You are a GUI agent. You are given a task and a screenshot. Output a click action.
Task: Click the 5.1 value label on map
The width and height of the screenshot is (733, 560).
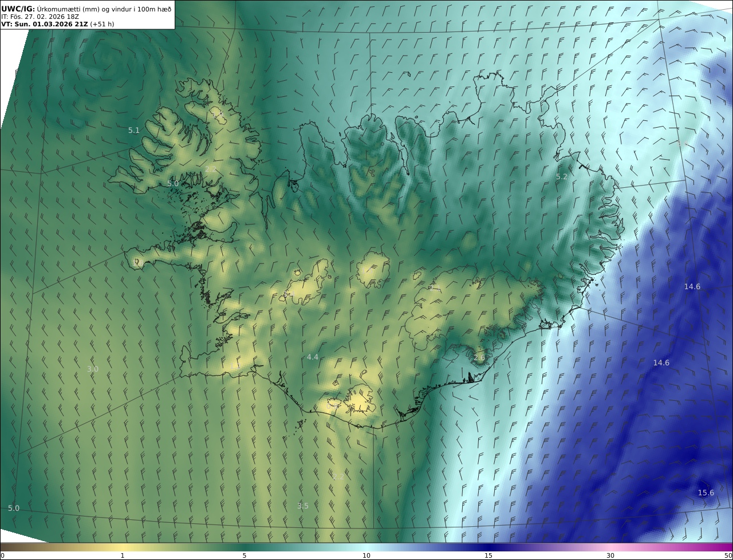[x=133, y=131]
